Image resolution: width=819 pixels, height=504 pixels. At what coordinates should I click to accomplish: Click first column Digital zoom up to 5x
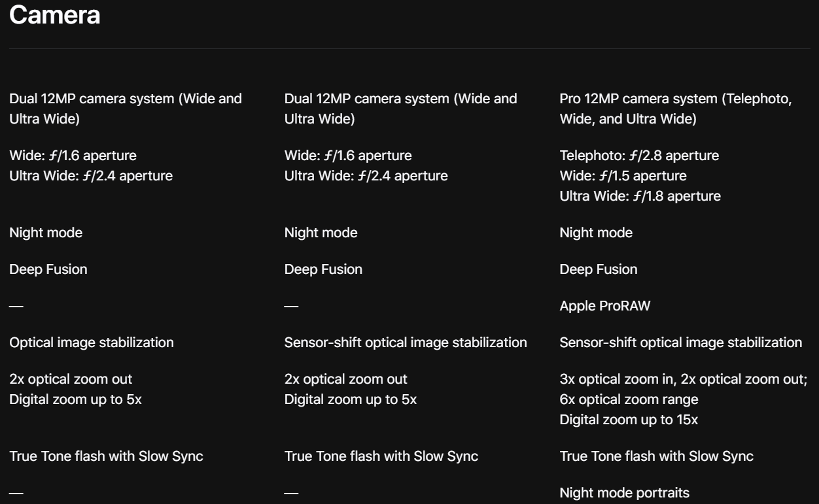click(x=75, y=399)
